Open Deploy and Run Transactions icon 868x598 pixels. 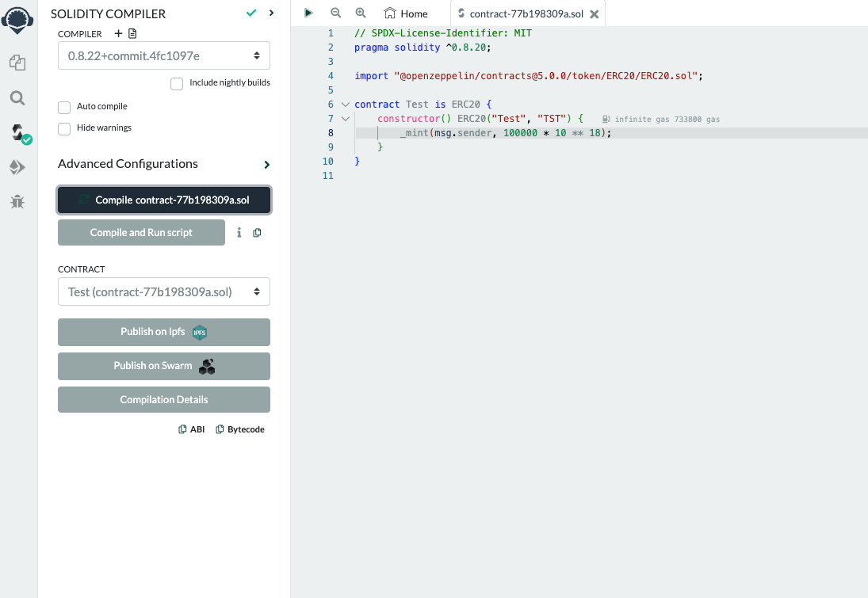(17, 167)
